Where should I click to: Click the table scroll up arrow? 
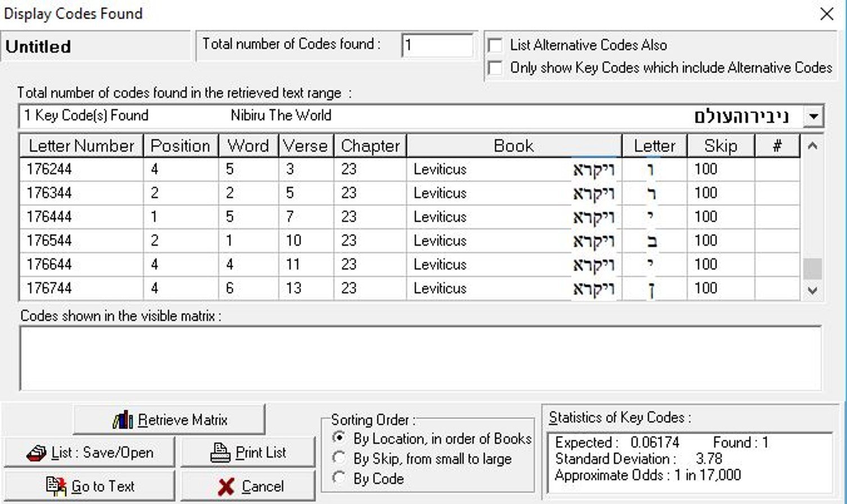812,146
